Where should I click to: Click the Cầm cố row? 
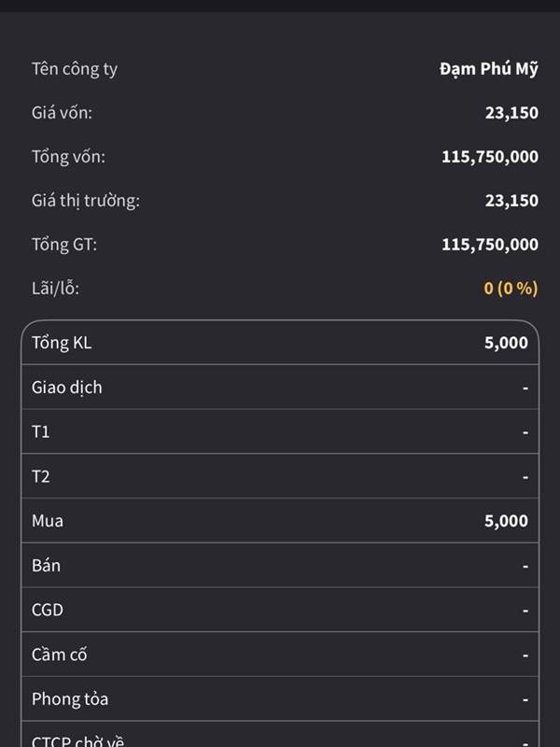tap(280, 655)
